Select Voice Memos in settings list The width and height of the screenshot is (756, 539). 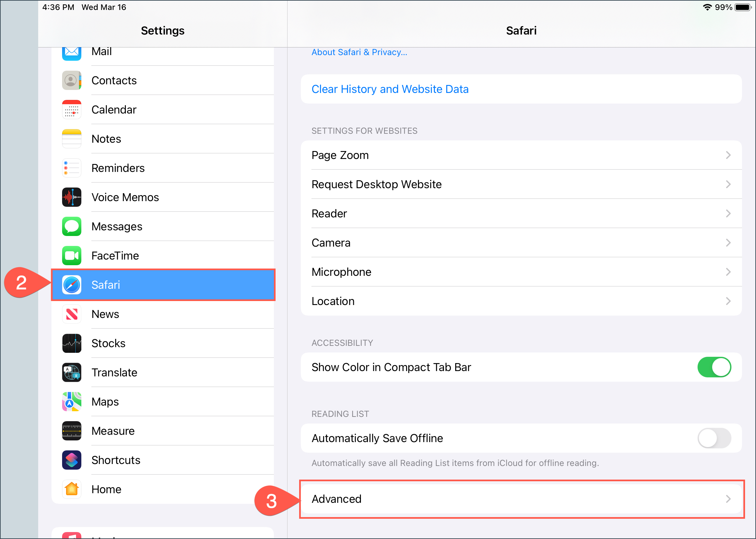[163, 197]
